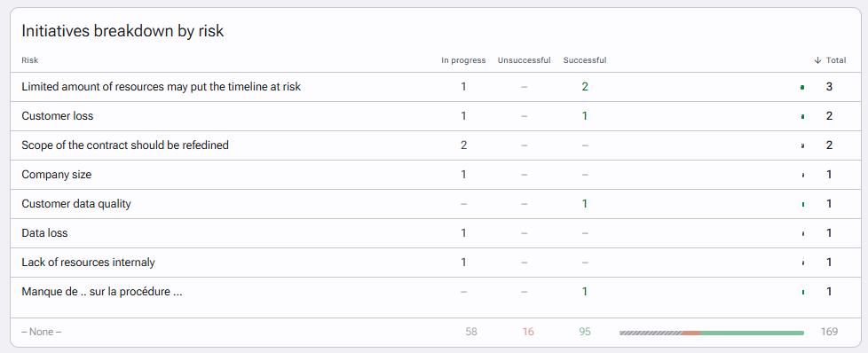Click total 3 in Limited resources row

829,87
